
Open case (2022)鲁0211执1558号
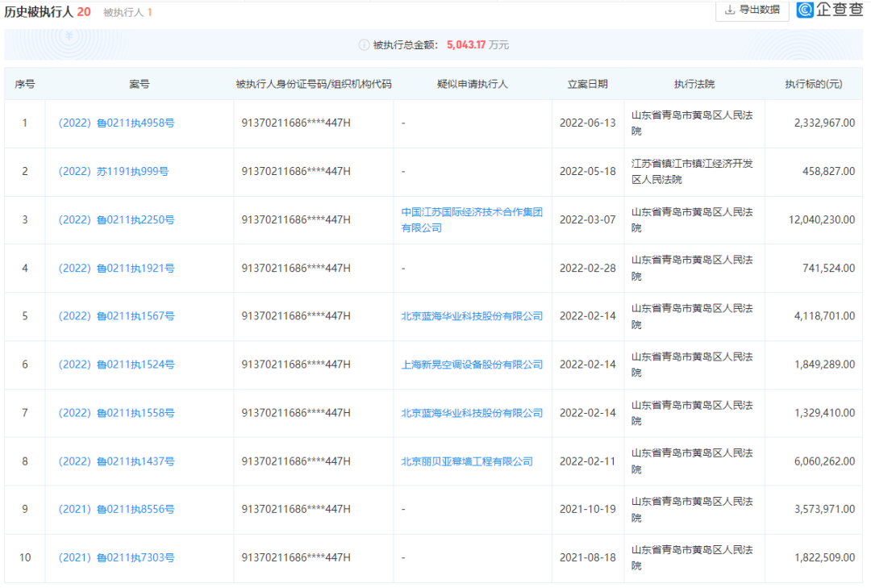116,414
